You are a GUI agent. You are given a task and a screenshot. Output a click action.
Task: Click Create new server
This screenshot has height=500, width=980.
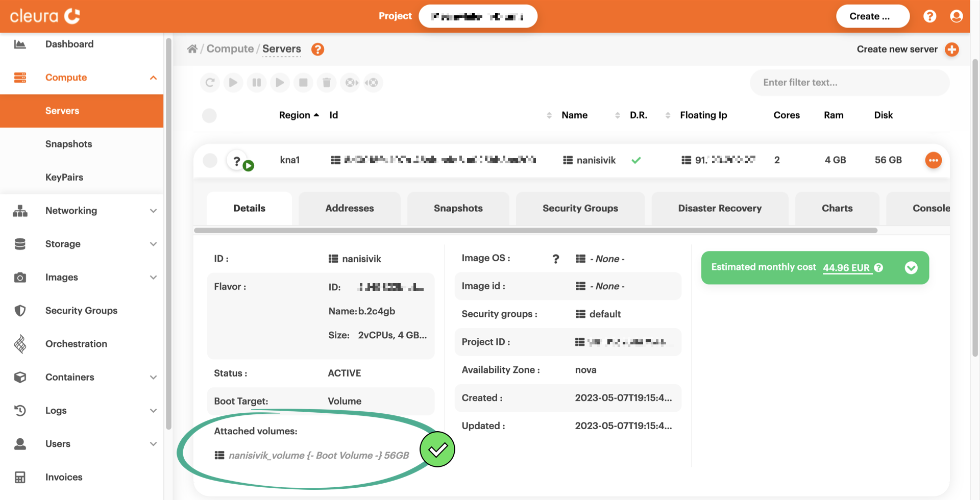tap(897, 49)
